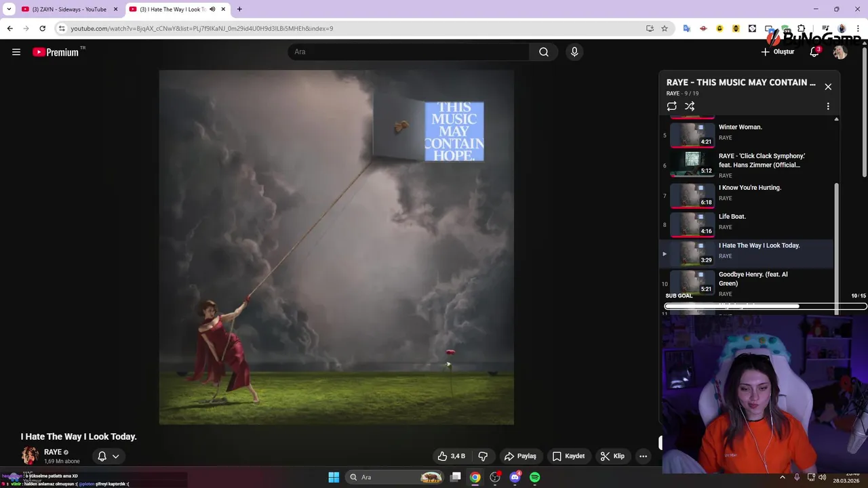This screenshot has width=868, height=488.
Task: Play 'Click Clack Symphony' playlist item
Action: 748,165
